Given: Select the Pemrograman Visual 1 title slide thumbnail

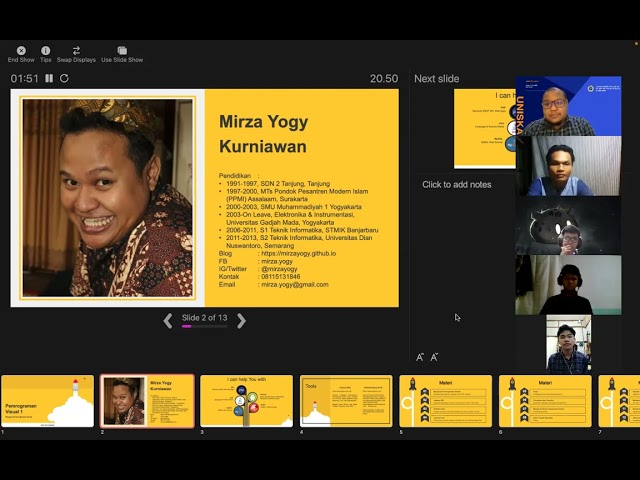Looking at the screenshot, I should pyautogui.click(x=47, y=401).
